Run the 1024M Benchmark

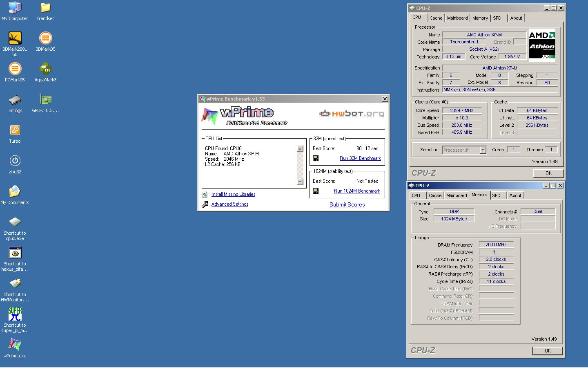coord(357,191)
